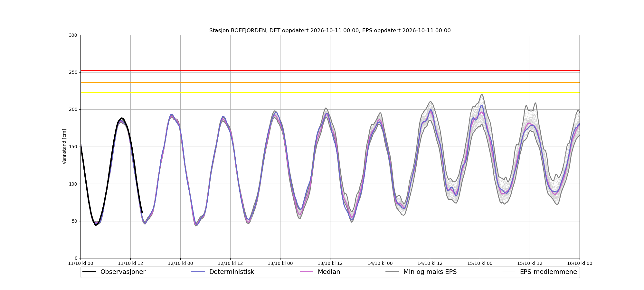This screenshot has height=290, width=644.
Task: Click the gray Min og maks EPS line sample
Action: point(392,272)
